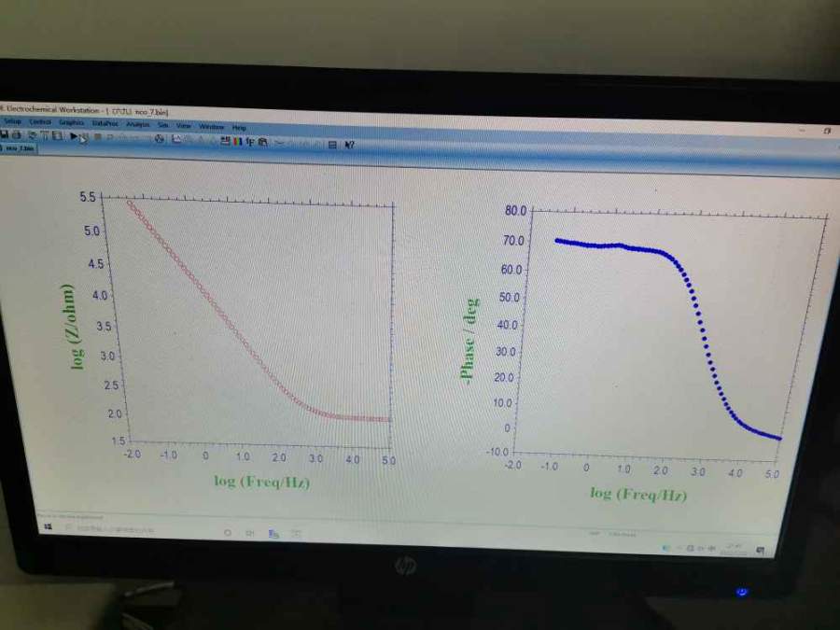Open the Setup menu
840x630 pixels.
click(x=12, y=121)
